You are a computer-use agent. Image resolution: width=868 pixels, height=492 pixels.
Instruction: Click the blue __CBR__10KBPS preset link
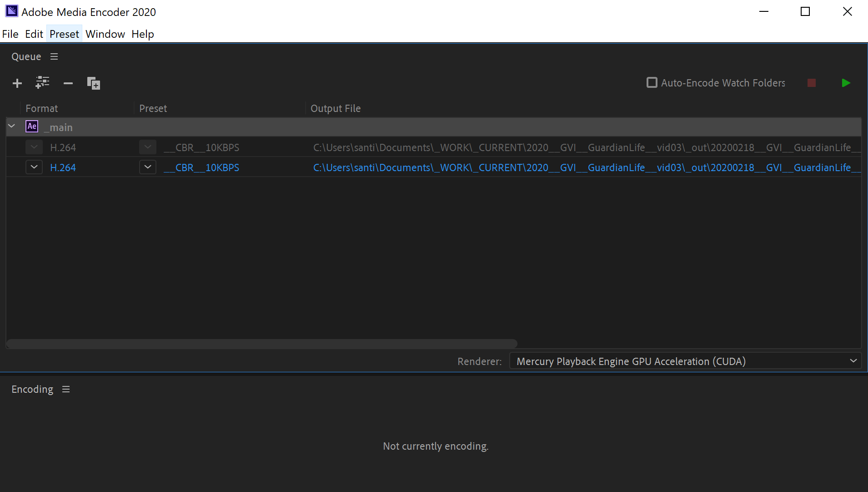tap(201, 167)
